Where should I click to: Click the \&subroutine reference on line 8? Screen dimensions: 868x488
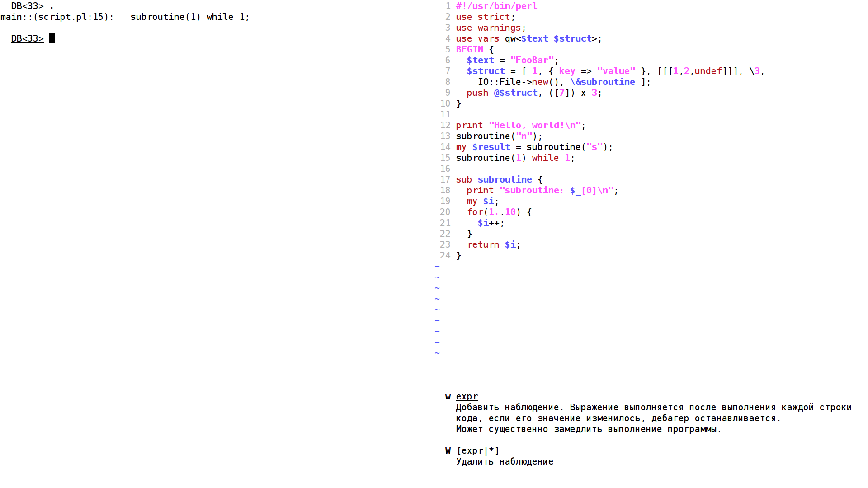(x=603, y=82)
